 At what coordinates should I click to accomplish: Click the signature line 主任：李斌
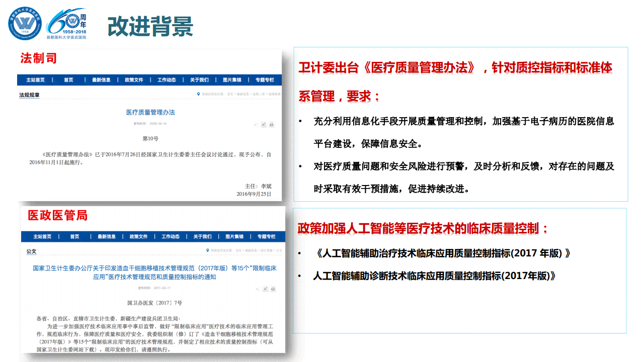(258, 186)
